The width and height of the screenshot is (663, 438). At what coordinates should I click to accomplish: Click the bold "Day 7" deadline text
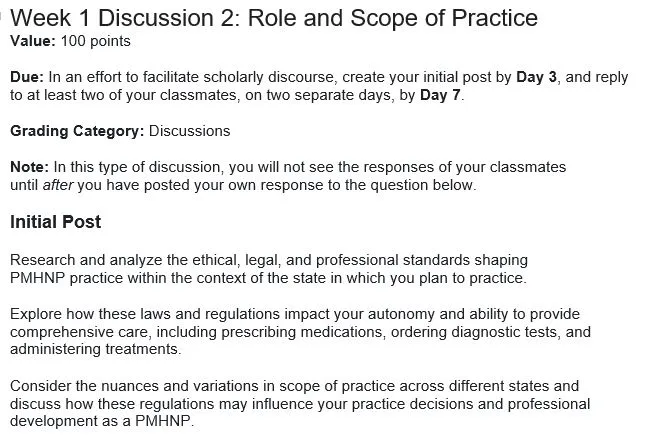pos(440,95)
